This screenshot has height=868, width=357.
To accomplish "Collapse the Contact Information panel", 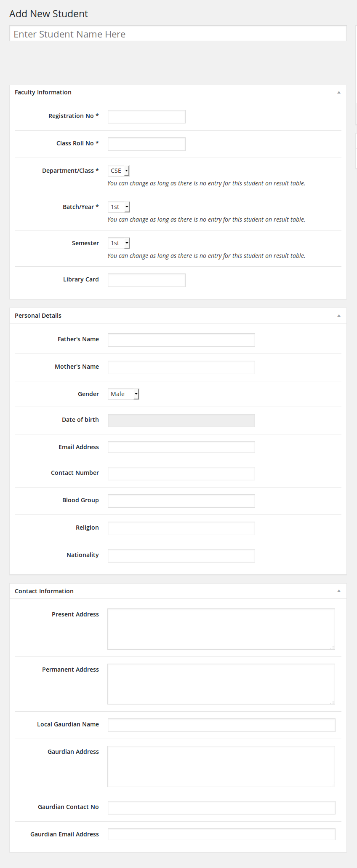I will 338,591.
